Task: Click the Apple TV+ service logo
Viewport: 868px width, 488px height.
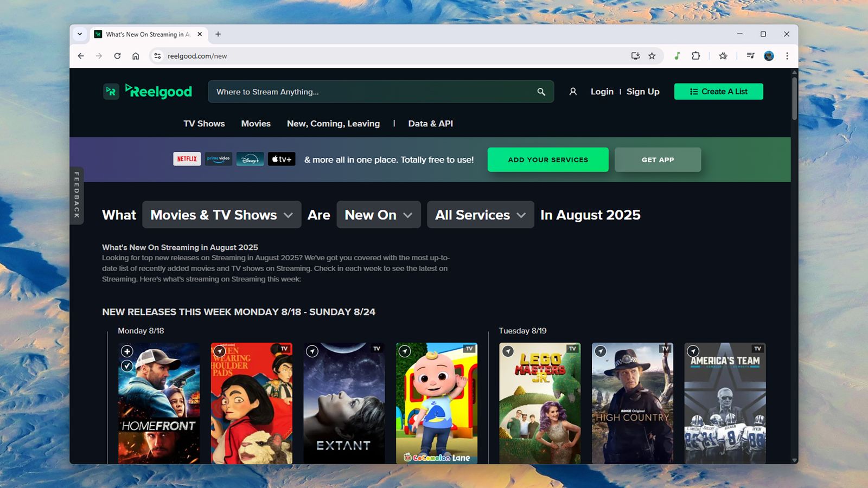Action: (282, 159)
